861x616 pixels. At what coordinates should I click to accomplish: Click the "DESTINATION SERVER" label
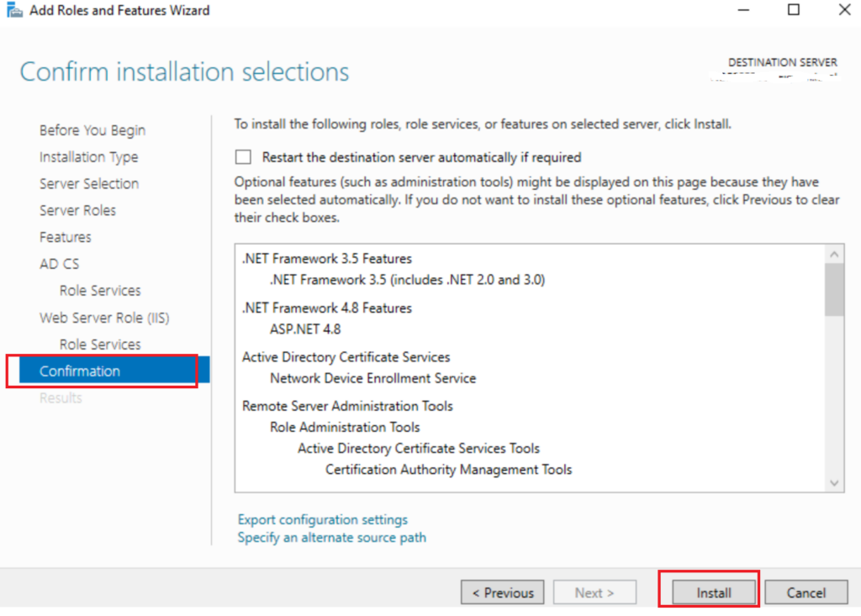(x=783, y=62)
